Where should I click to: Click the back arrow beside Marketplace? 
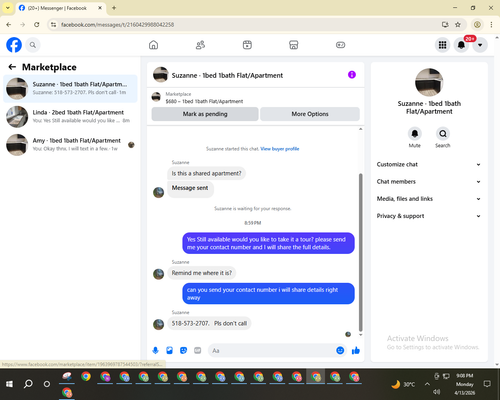[x=12, y=67]
